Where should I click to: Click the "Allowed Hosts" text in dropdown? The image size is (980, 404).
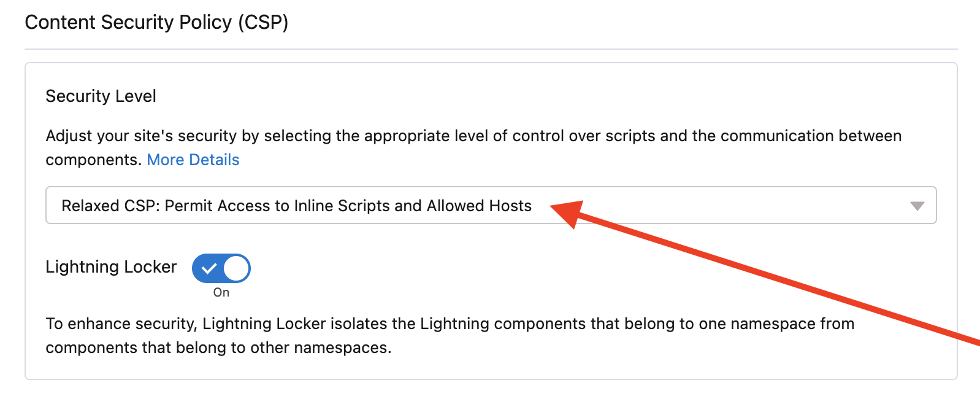point(479,206)
